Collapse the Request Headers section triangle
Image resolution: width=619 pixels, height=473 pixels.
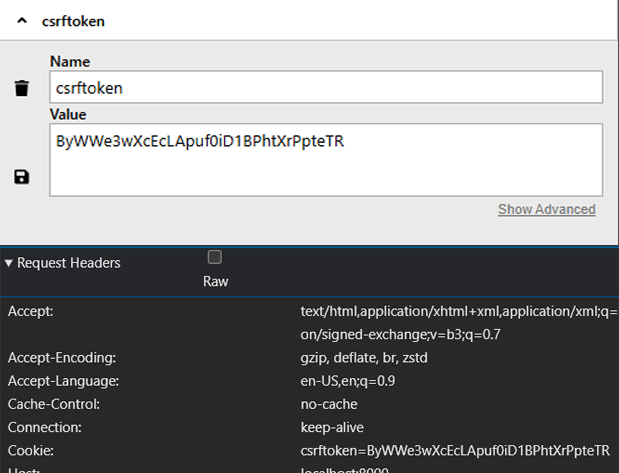pos(9,263)
